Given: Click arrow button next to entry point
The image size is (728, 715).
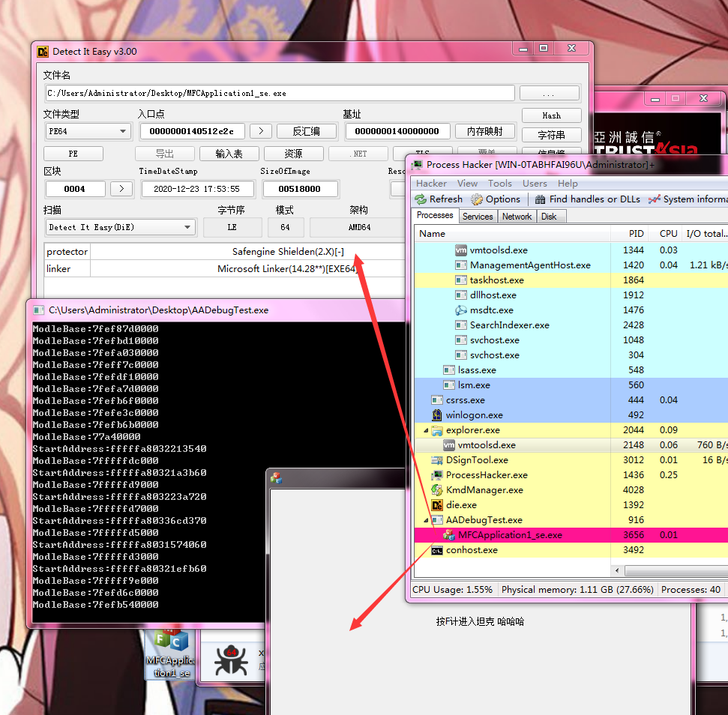Looking at the screenshot, I should point(261,131).
